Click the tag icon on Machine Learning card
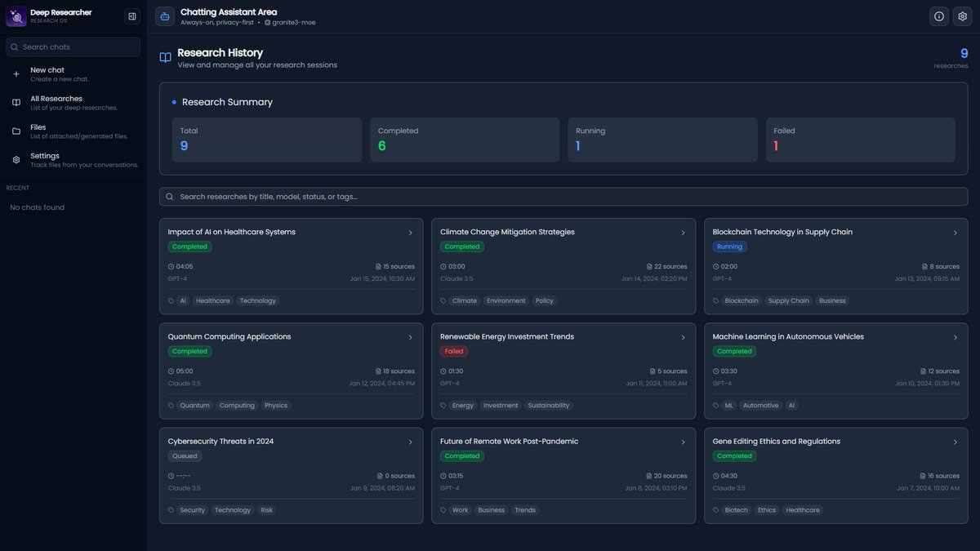 716,406
